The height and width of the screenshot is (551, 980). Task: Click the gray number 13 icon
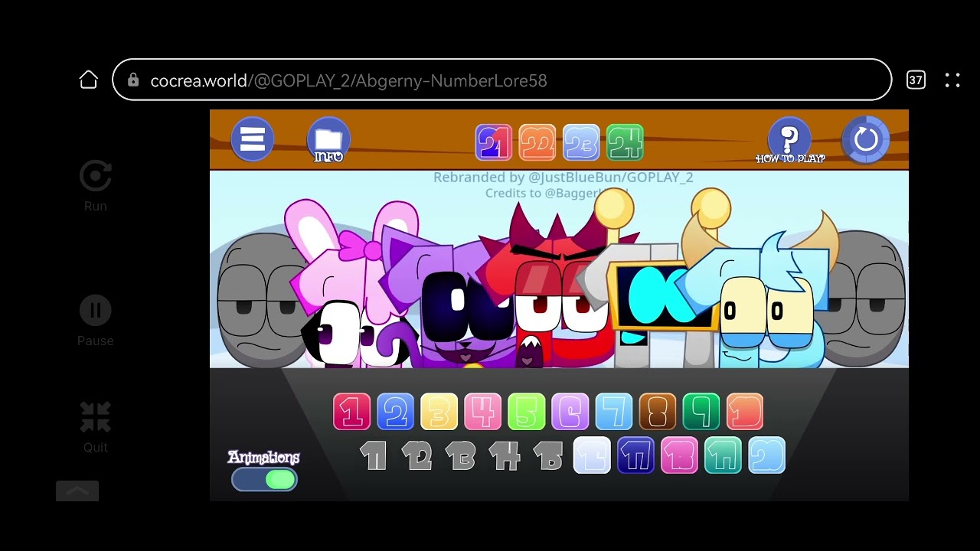coord(461,456)
